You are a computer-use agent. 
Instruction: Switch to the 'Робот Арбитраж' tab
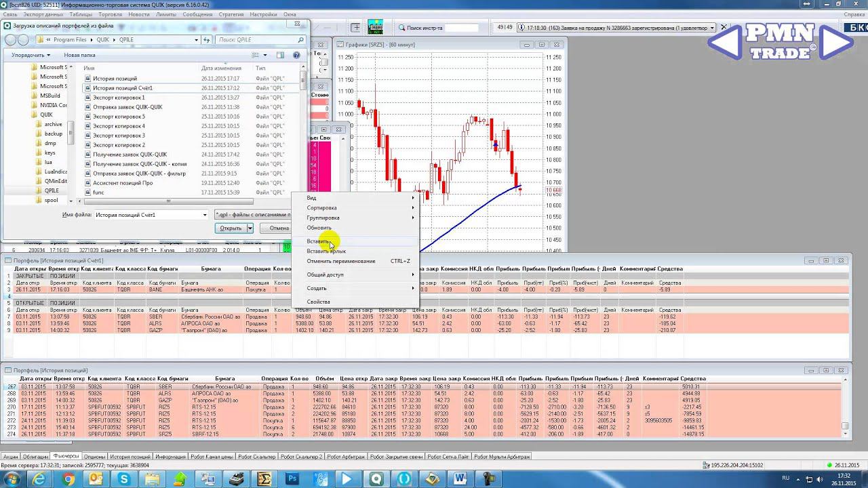(346, 457)
